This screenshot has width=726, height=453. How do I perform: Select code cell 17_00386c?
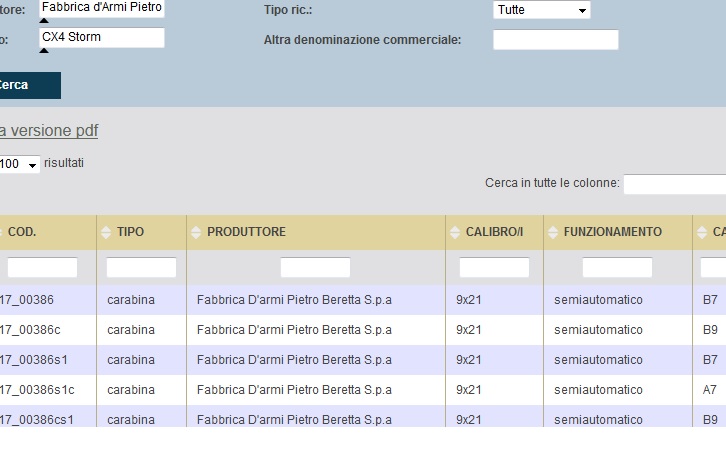30,330
